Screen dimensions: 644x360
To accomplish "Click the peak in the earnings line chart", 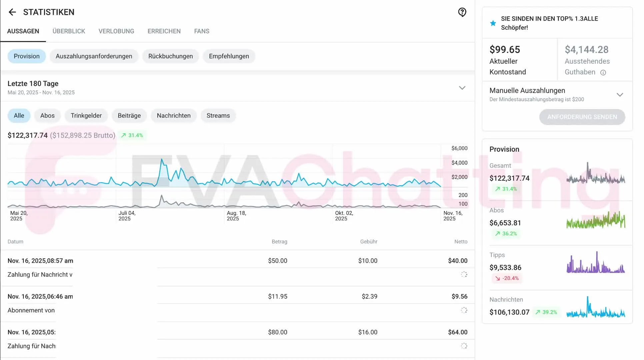I will pyautogui.click(x=162, y=160).
